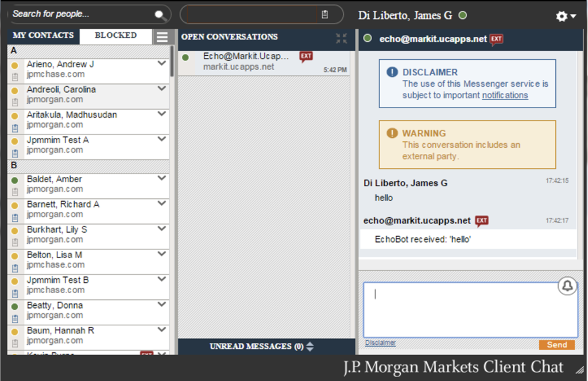This screenshot has height=381, width=588.
Task: Click the search magnifier icon
Action: [x=161, y=15]
